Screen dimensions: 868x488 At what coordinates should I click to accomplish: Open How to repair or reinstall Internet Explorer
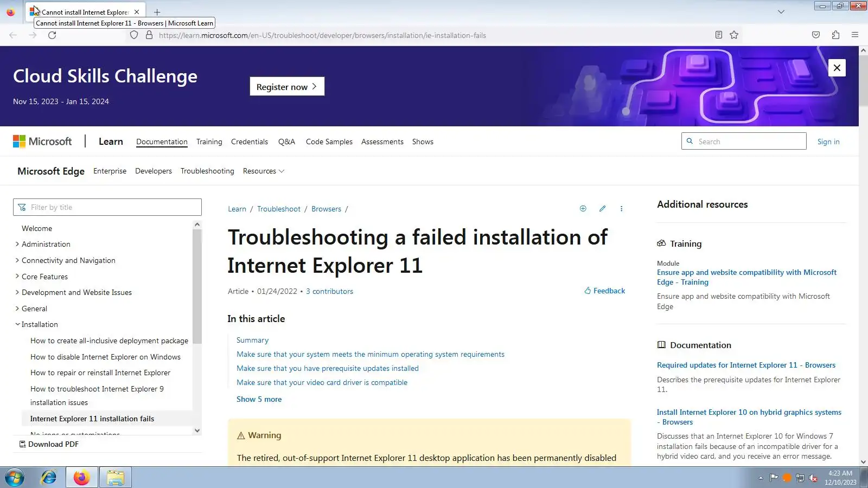click(100, 373)
